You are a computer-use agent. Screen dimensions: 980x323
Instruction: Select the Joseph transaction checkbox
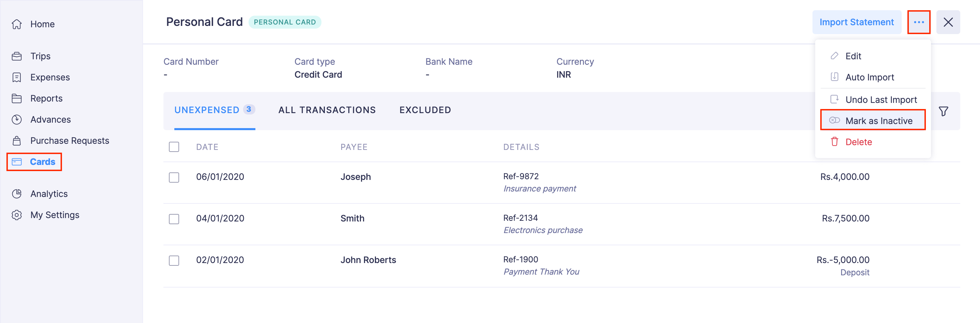click(x=174, y=177)
